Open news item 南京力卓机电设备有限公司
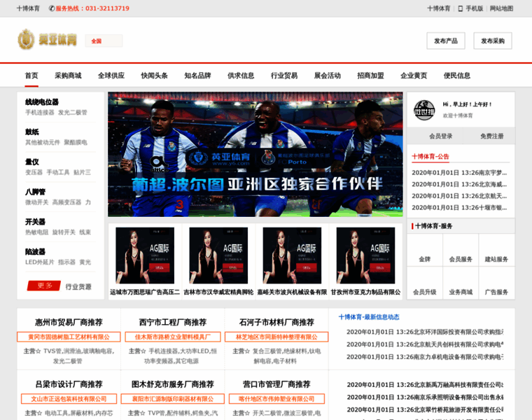532x420 pixels. [x=425, y=357]
